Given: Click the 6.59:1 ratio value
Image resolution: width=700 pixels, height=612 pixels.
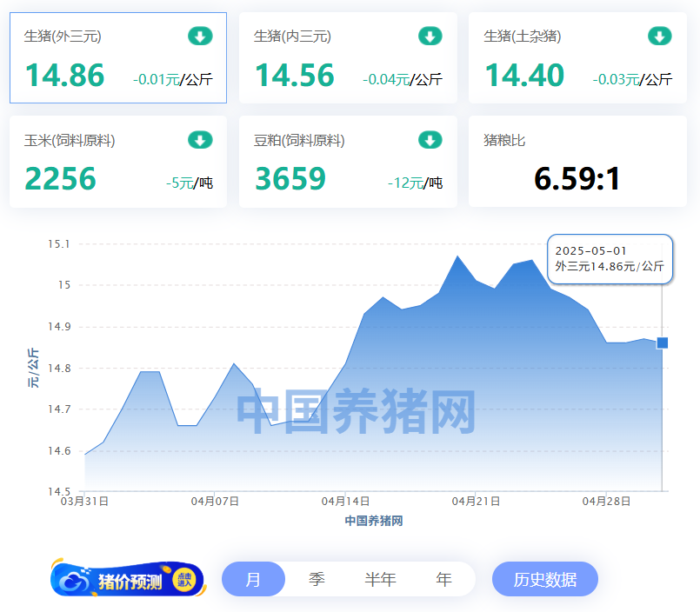Looking at the screenshot, I should tap(577, 178).
